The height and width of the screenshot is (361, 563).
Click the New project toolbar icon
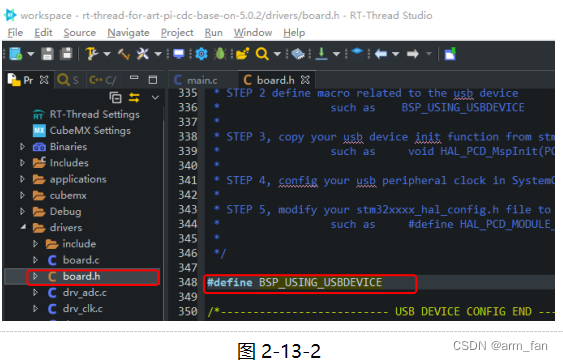coord(15,54)
